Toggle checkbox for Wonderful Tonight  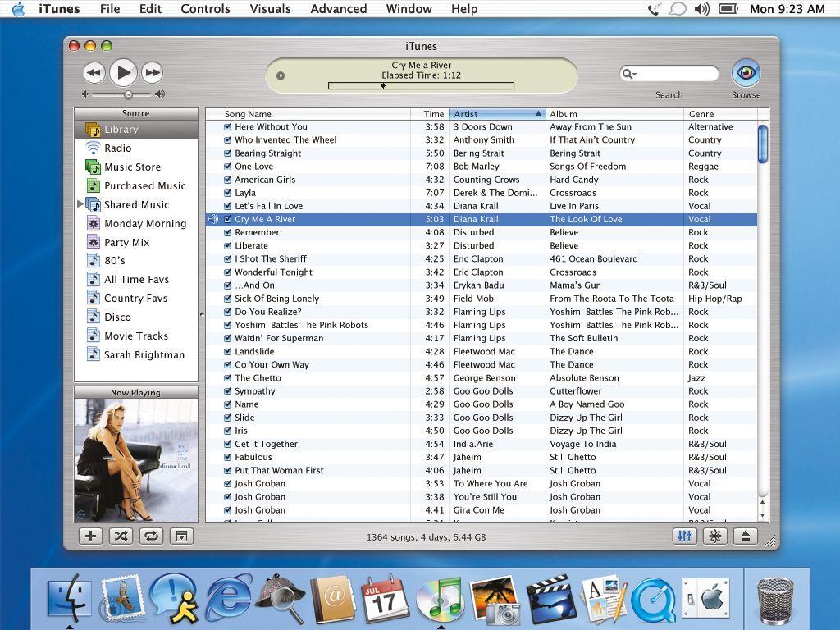[228, 272]
